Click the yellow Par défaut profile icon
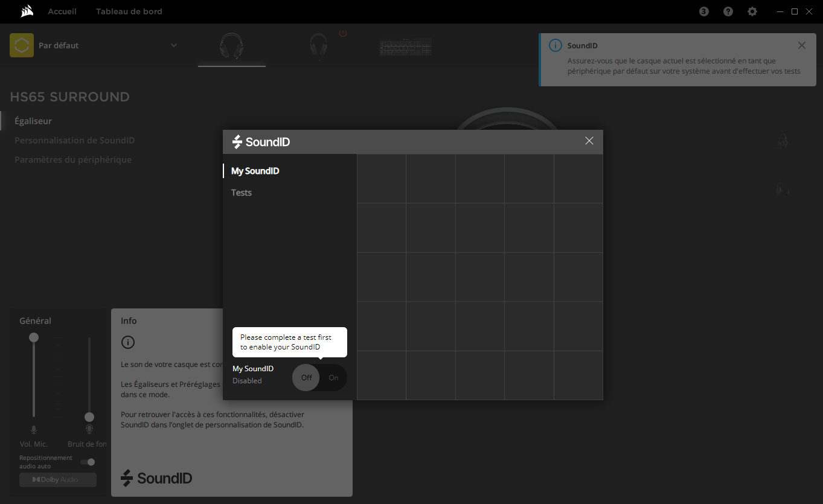 [x=22, y=45]
